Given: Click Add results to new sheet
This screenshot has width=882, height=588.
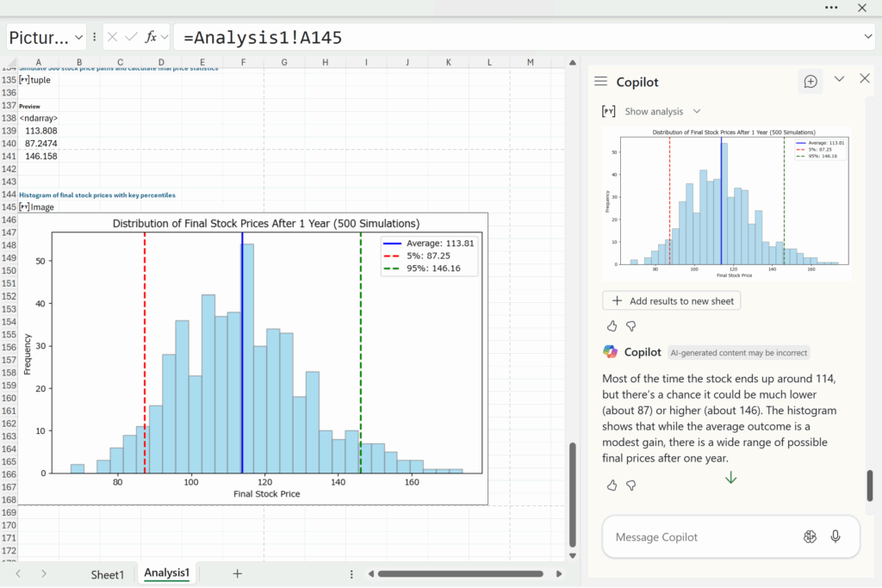Looking at the screenshot, I should coord(671,301).
